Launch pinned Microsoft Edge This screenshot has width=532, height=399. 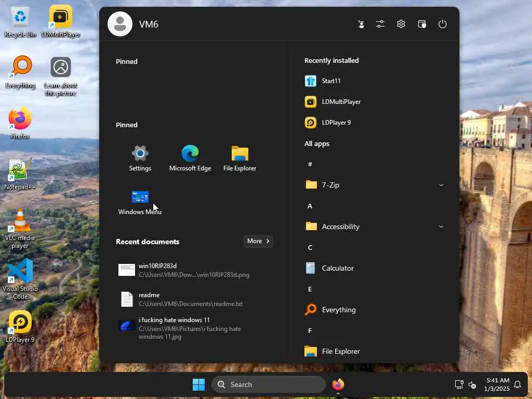coord(190,158)
